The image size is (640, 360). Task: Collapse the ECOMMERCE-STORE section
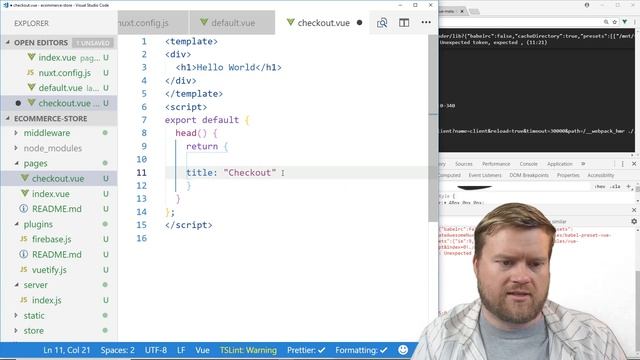click(8, 118)
